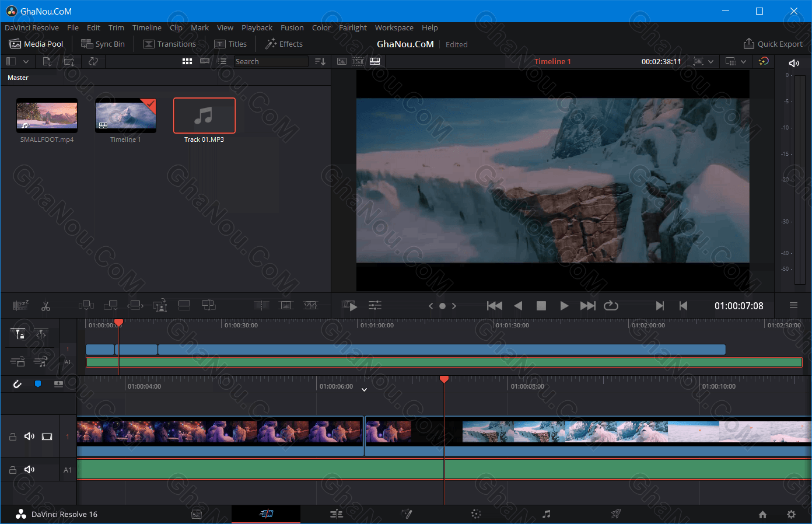Click the Fast Review icon
The image size is (812, 524).
[350, 306]
